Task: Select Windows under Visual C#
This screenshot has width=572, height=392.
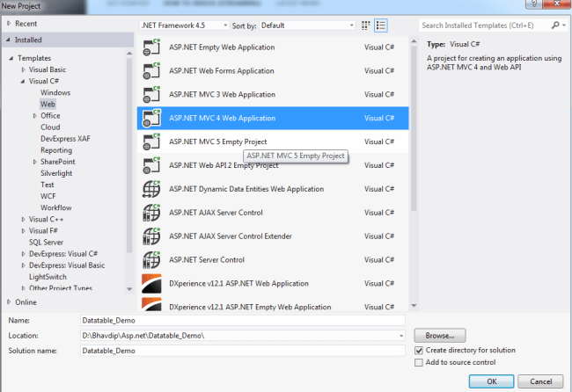Action: point(55,92)
